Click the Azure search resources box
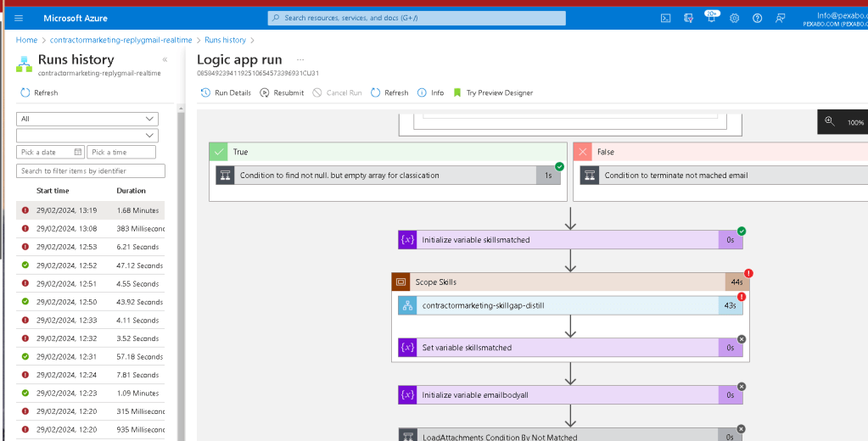This screenshot has width=868, height=441. point(417,19)
